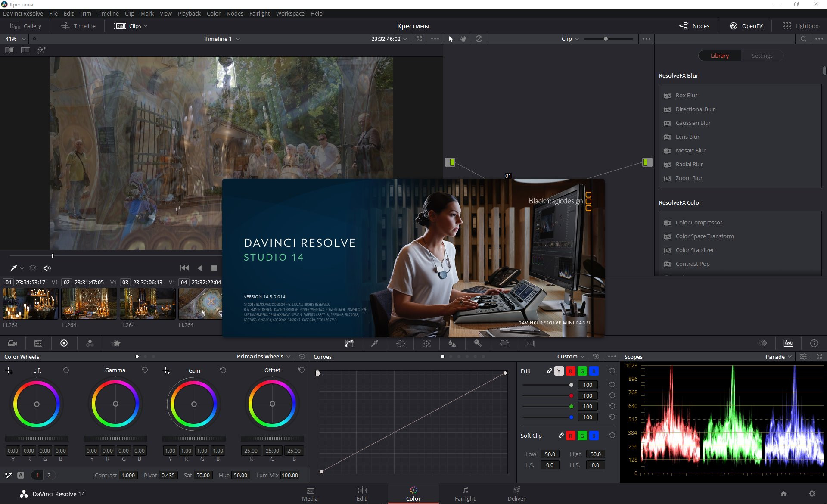
Task: Open the Color menu in menu bar
Action: 213,14
